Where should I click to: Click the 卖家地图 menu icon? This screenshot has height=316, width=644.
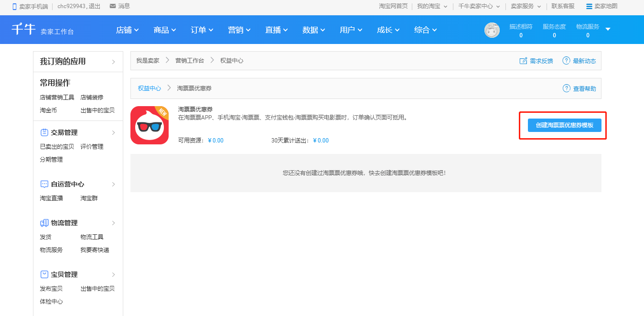tap(589, 6)
